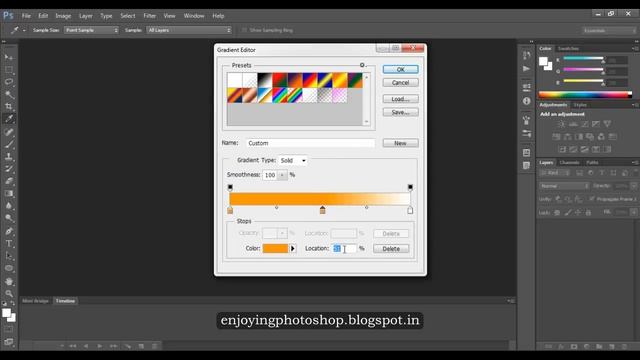Select the Crop tool
The image size is (640, 360).
point(9,107)
